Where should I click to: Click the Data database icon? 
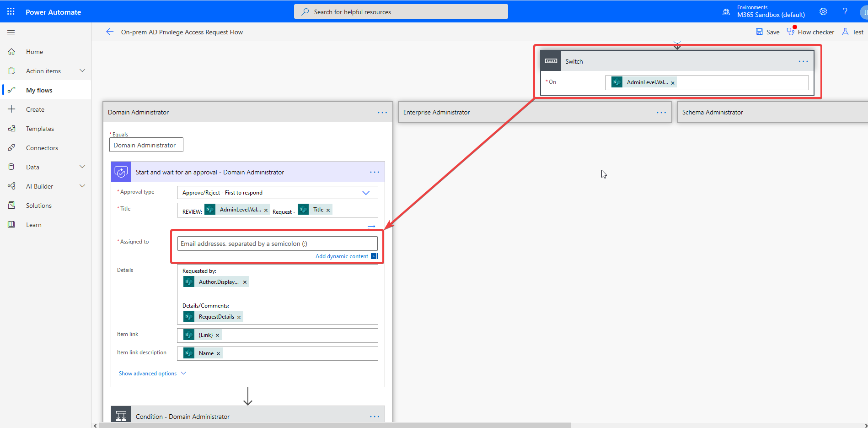12,167
